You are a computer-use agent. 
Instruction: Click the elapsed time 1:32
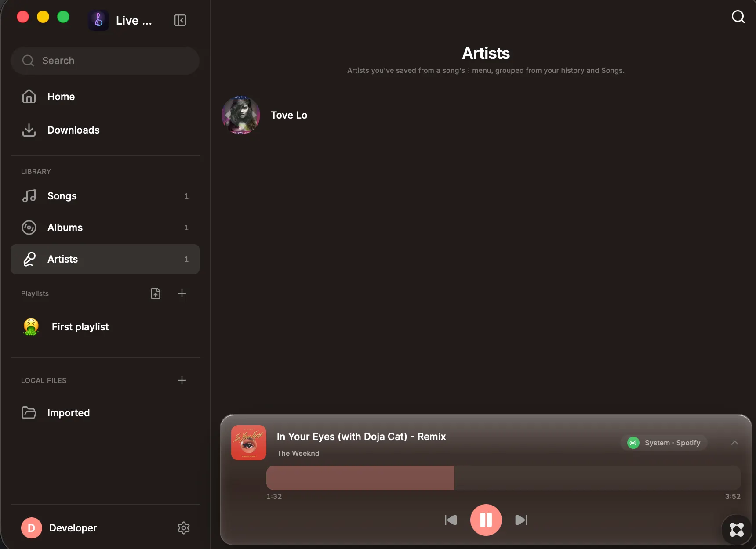(274, 496)
